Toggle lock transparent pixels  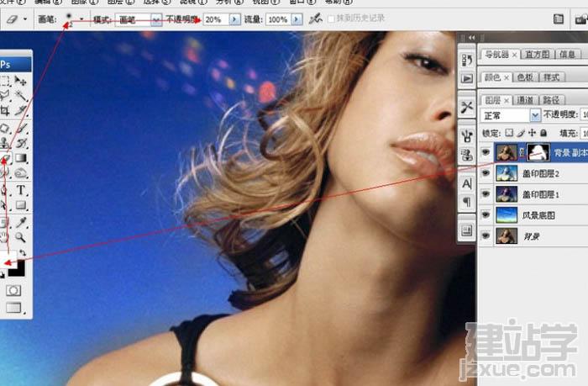click(x=509, y=133)
